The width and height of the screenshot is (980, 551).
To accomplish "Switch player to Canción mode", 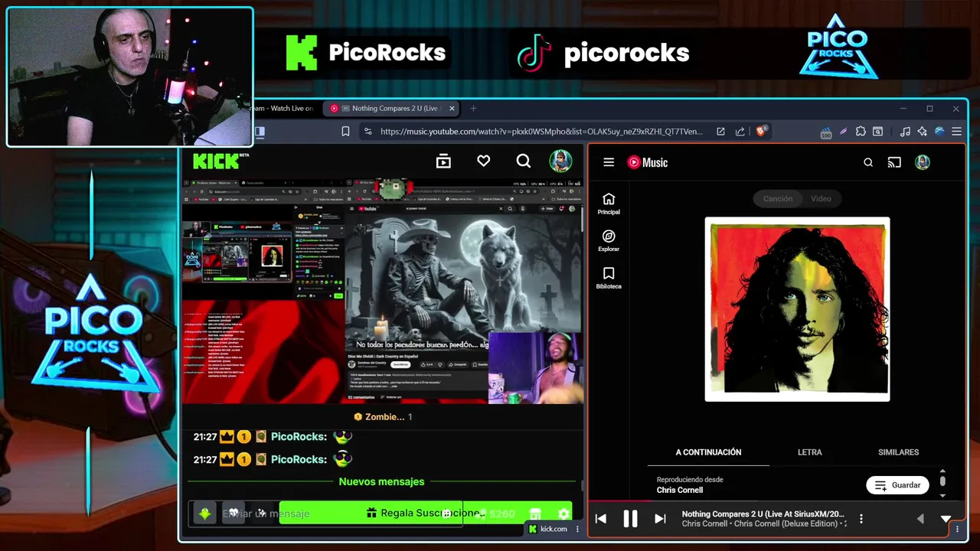I will tap(777, 198).
